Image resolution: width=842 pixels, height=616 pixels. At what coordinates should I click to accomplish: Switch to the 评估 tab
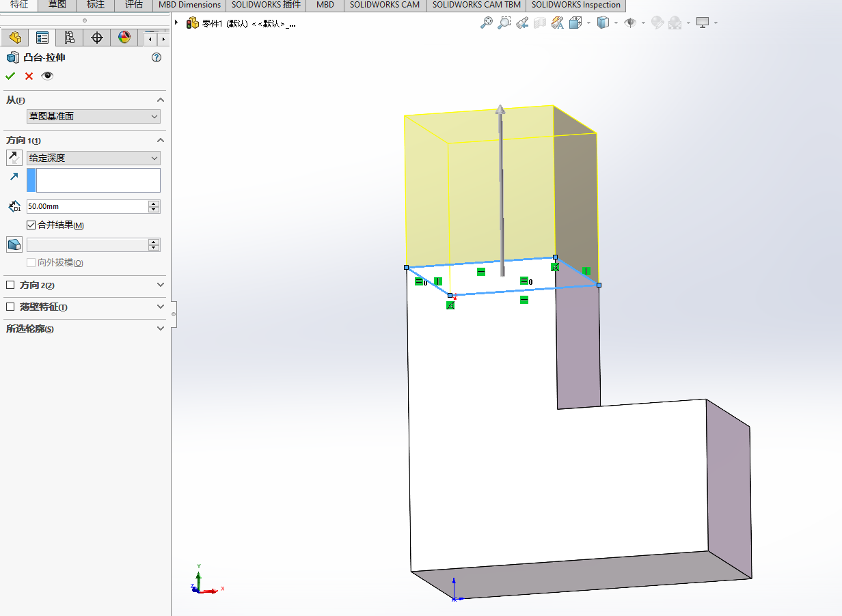point(134,5)
